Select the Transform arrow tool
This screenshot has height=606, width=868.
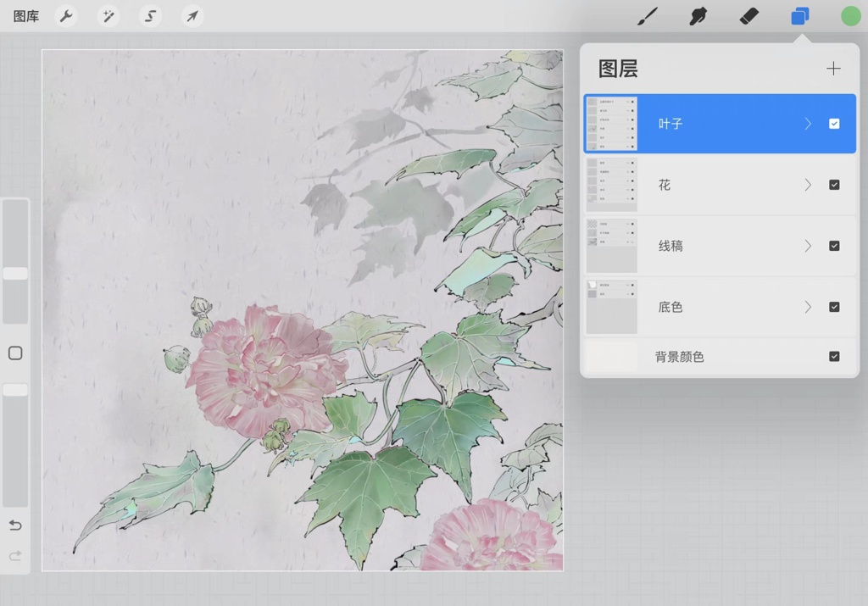pyautogui.click(x=192, y=15)
